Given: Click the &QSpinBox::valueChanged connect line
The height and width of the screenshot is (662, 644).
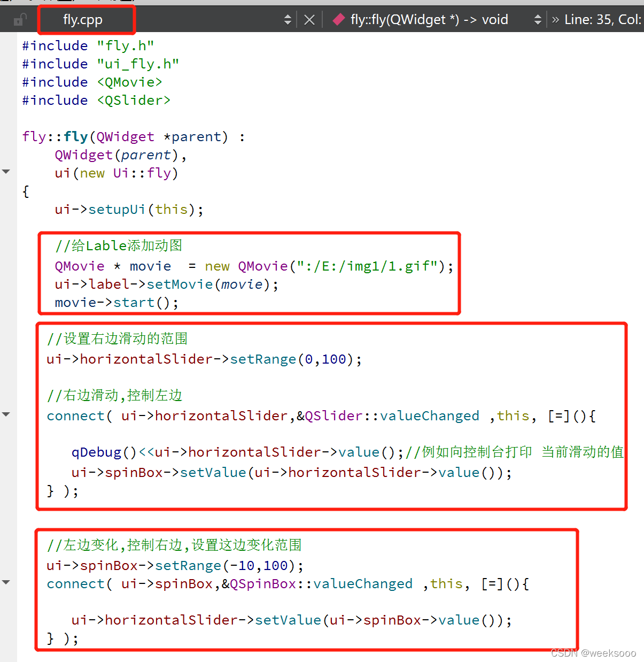Looking at the screenshot, I should (288, 584).
